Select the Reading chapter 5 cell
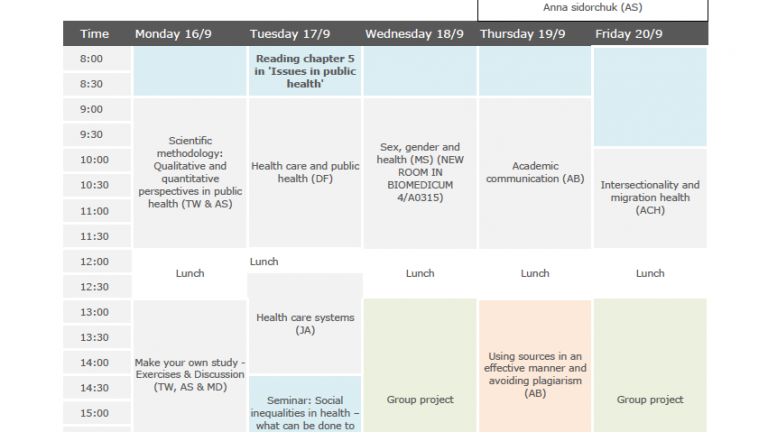This screenshot has height=432, width=768. point(305,71)
